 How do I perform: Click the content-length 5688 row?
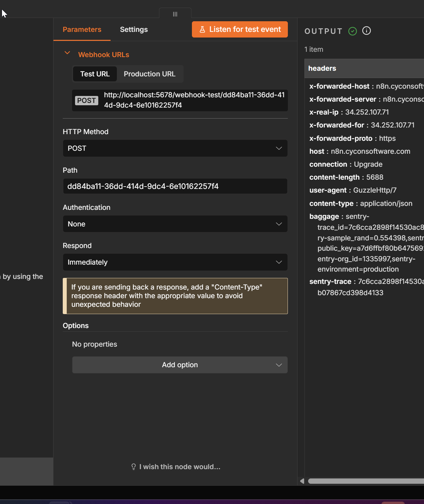346,177
